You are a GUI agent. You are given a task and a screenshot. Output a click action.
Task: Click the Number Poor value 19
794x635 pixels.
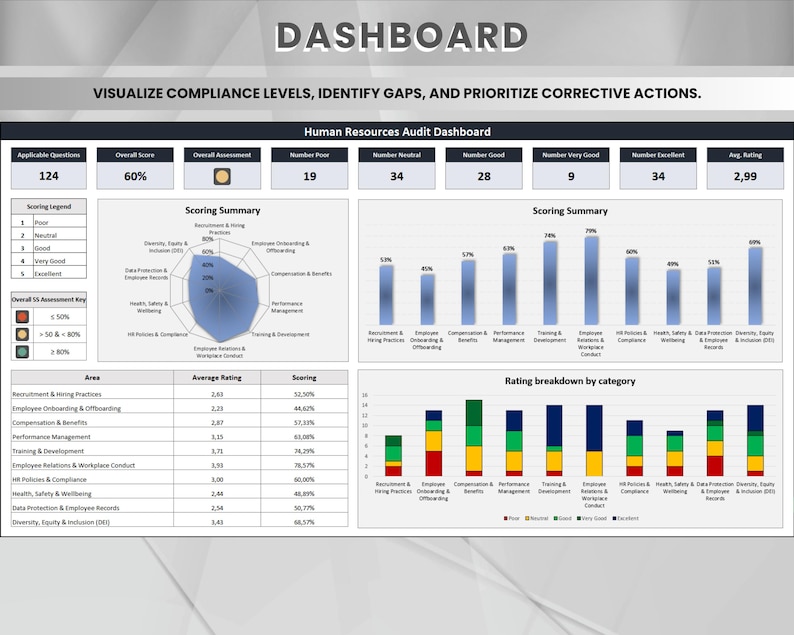point(309,176)
